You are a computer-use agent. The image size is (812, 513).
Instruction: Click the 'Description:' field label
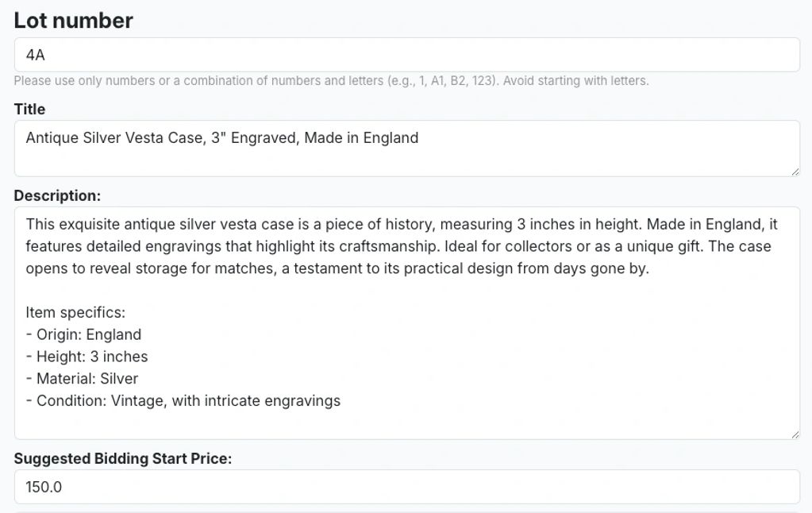(57, 195)
